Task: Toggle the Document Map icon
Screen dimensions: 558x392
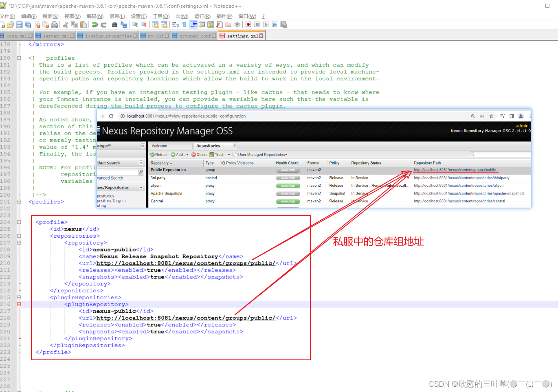Action: (211, 24)
